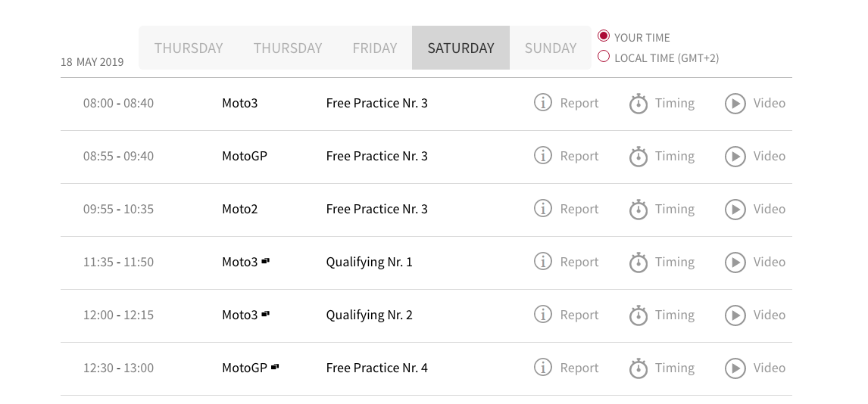Open Timing link for Moto3 Qualifying Nr. 1
The image size is (868, 404).
[x=674, y=262]
